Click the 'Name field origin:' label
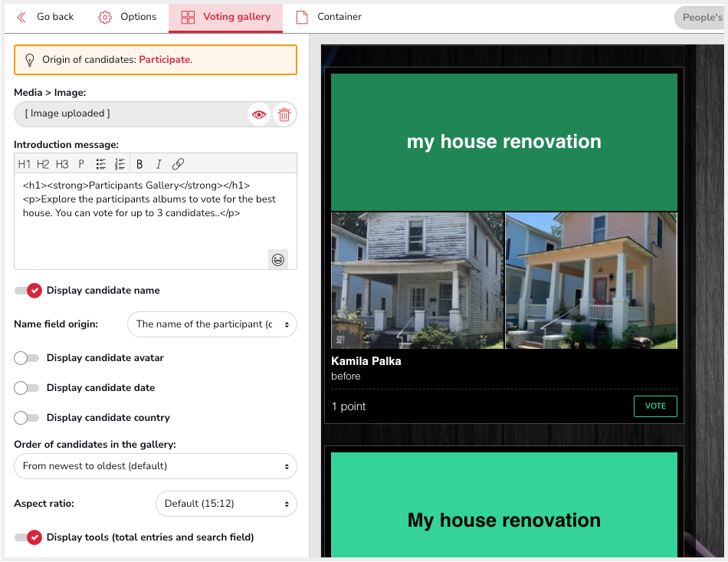The image size is (728, 562). coord(56,324)
